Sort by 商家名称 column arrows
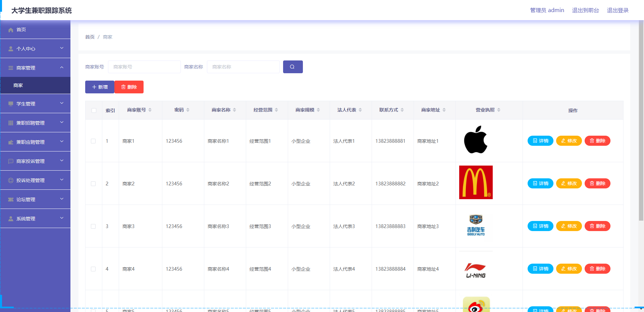 (x=234, y=110)
